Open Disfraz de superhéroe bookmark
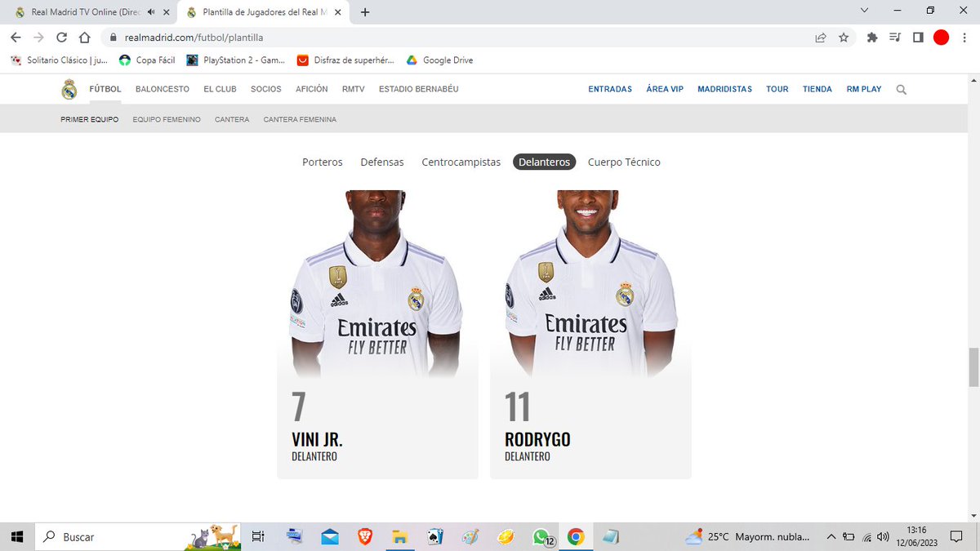 point(345,60)
